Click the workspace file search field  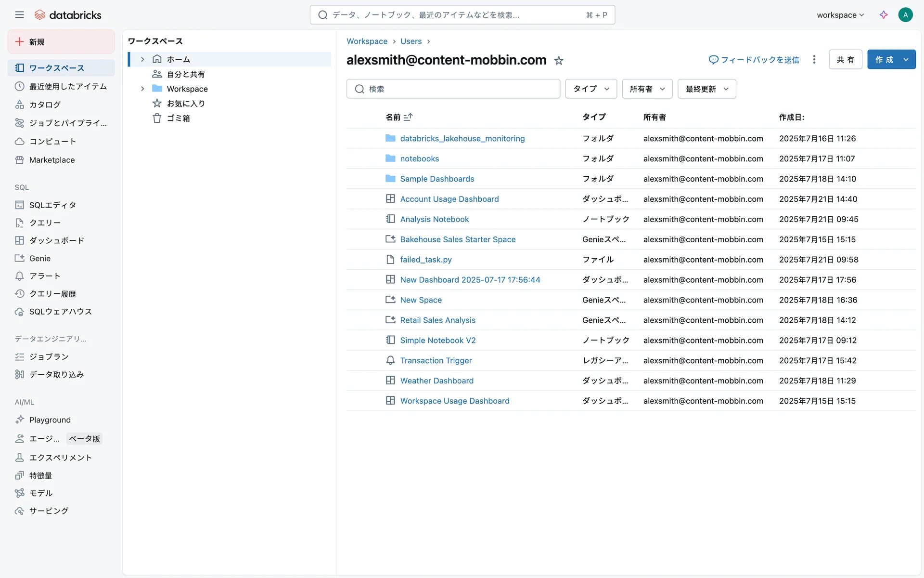tap(453, 89)
